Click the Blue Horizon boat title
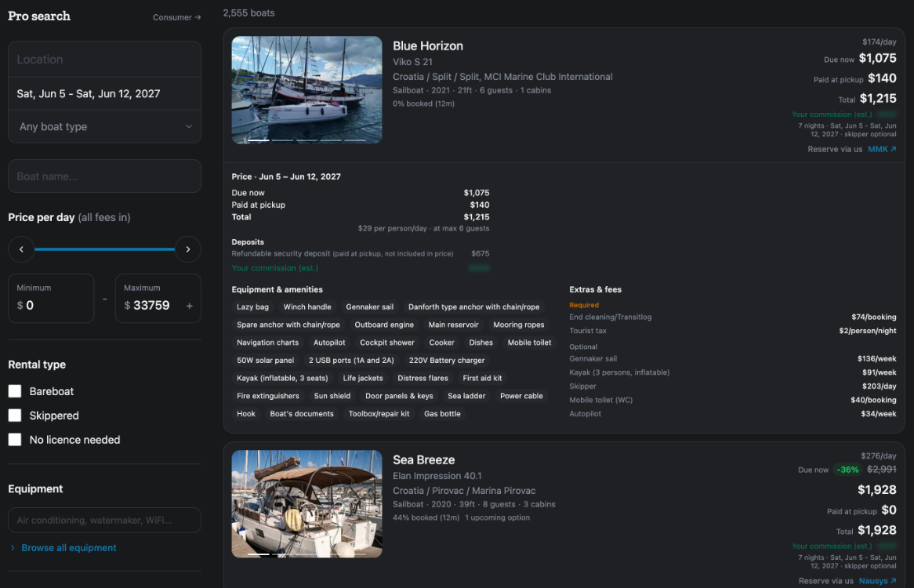This screenshot has width=914, height=588. click(x=428, y=46)
